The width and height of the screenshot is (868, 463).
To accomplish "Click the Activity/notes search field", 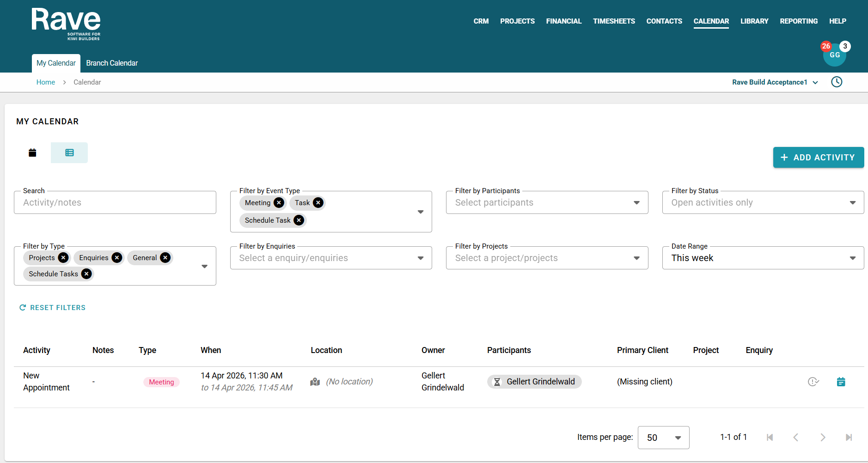I will 115,203.
